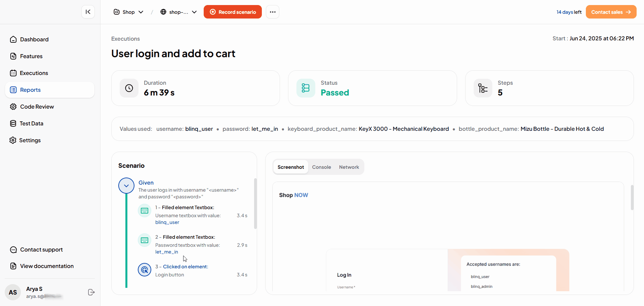
Task: Open Code Review in the sidebar
Action: pos(37,107)
